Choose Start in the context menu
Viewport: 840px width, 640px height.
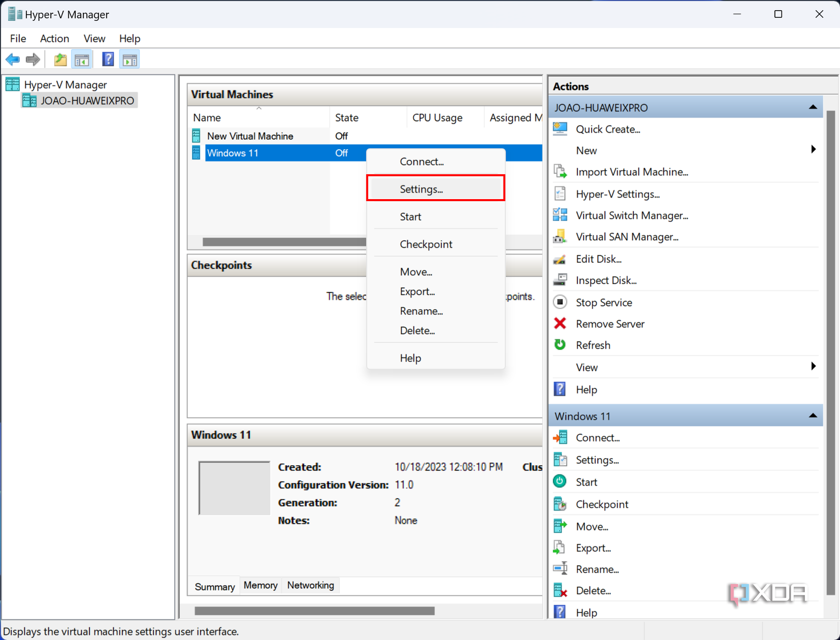click(436, 216)
